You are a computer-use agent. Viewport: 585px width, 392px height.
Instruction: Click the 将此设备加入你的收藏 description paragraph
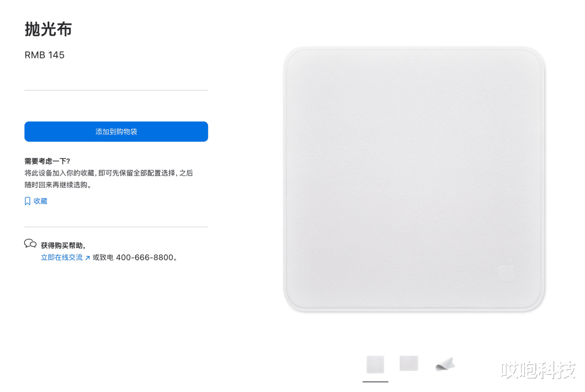(x=108, y=179)
